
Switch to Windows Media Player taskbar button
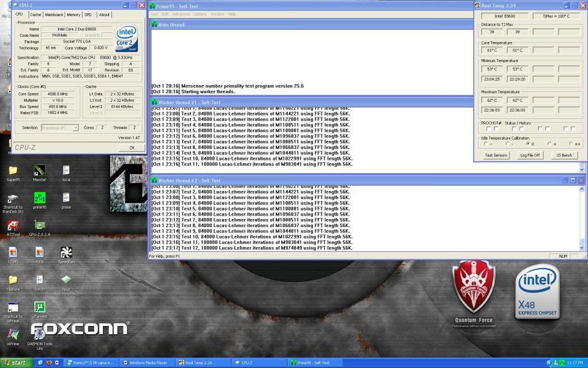[x=146, y=363]
